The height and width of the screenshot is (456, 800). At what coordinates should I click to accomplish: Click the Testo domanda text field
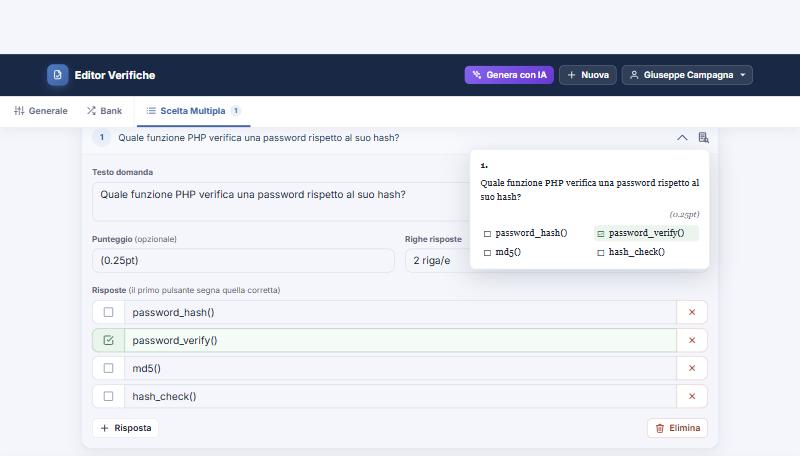(x=281, y=201)
